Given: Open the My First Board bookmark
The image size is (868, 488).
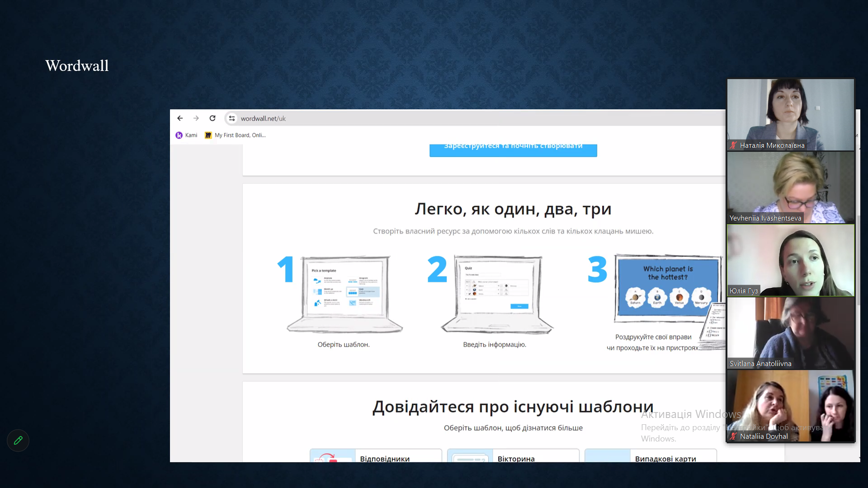Looking at the screenshot, I should coord(235,135).
